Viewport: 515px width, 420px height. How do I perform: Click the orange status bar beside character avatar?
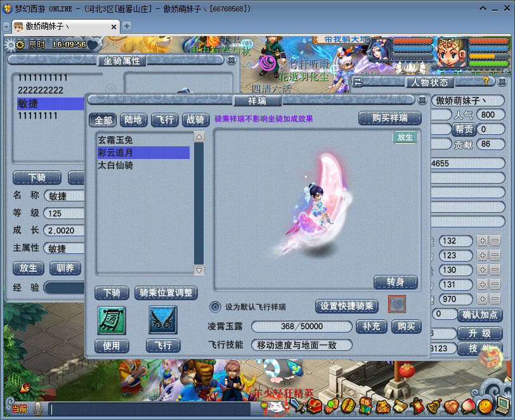[489, 56]
